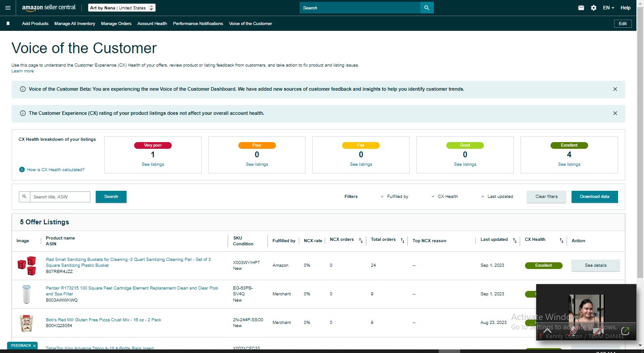644x353 pixels.
Task: Dismiss the Voice of the Customer Beta banner
Action: click(615, 89)
